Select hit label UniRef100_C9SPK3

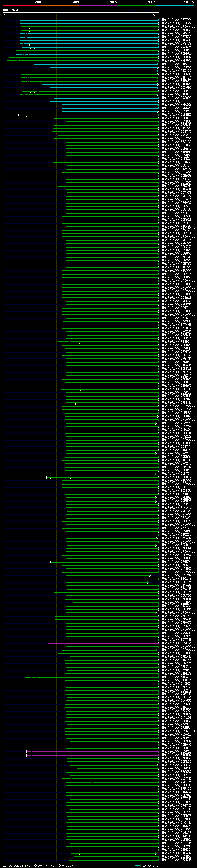[176, 504]
